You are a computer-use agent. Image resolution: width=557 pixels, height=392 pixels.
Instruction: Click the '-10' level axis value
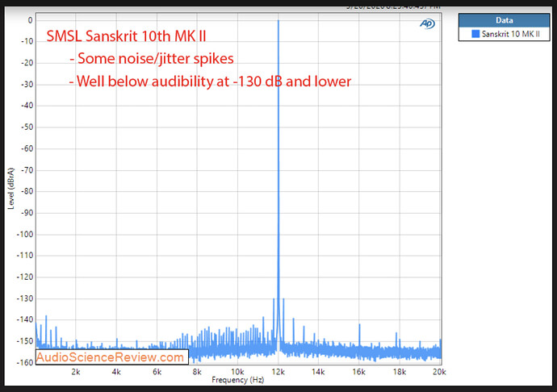(27, 42)
